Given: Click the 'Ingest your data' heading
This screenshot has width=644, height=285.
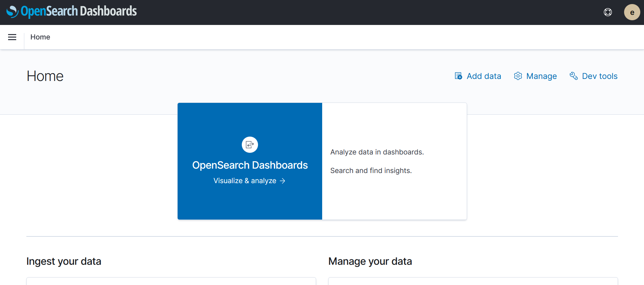Looking at the screenshot, I should tap(64, 261).
